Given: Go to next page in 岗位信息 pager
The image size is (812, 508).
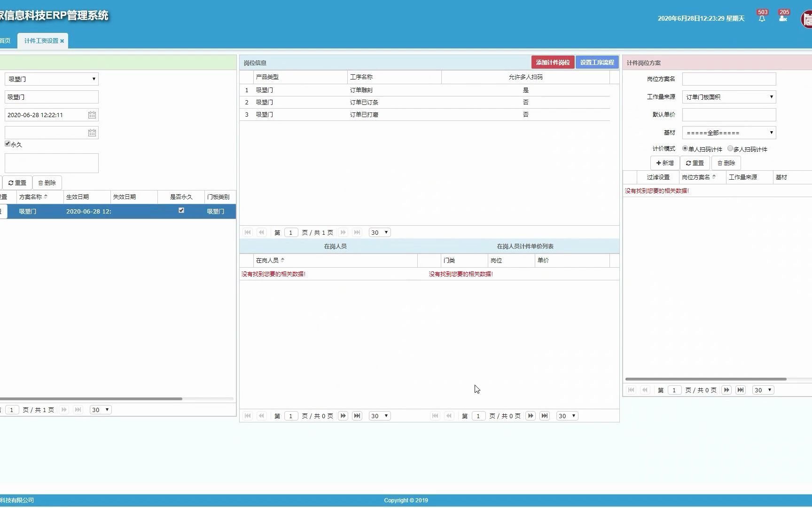Looking at the screenshot, I should 343,232.
